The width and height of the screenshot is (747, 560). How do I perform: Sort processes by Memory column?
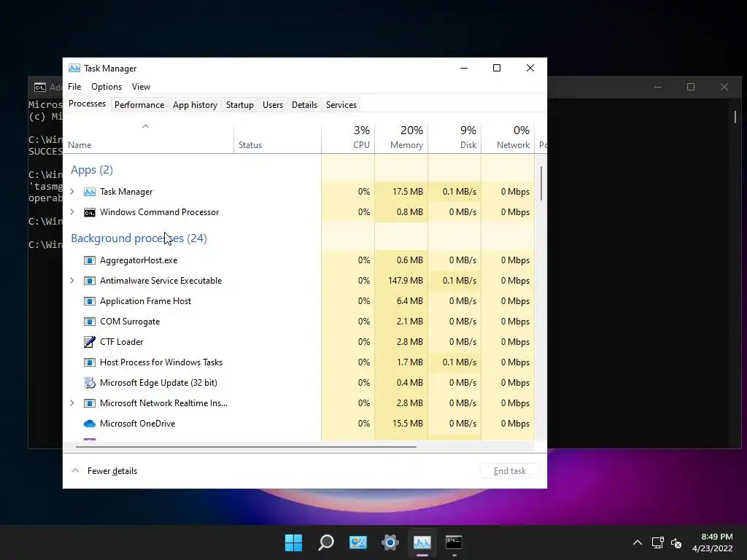(402, 138)
